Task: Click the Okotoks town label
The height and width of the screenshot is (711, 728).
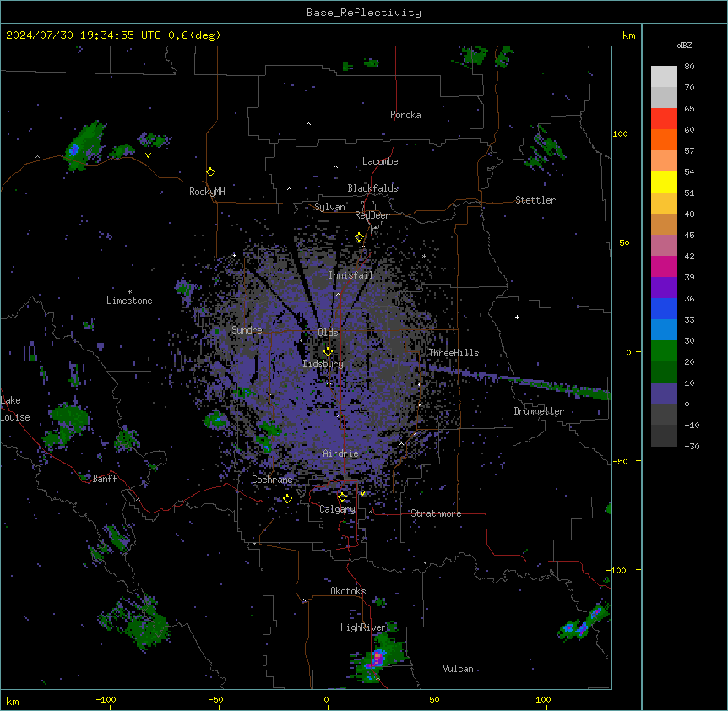Action: coord(348,591)
